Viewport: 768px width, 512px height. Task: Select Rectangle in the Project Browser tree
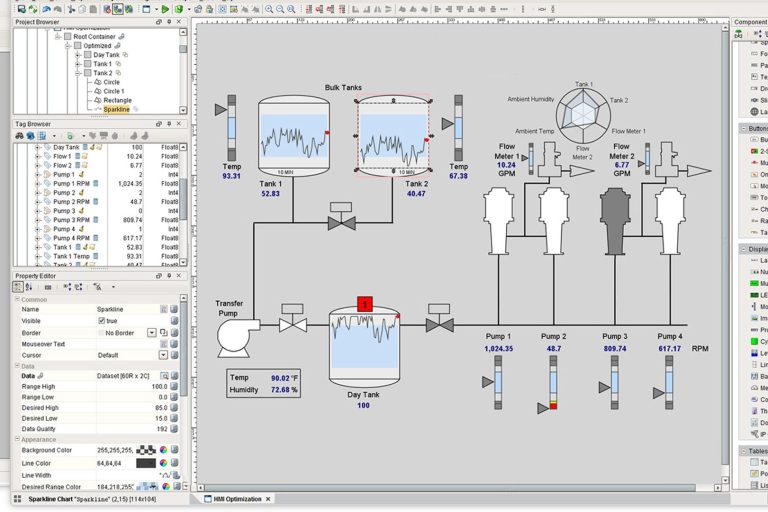117,100
